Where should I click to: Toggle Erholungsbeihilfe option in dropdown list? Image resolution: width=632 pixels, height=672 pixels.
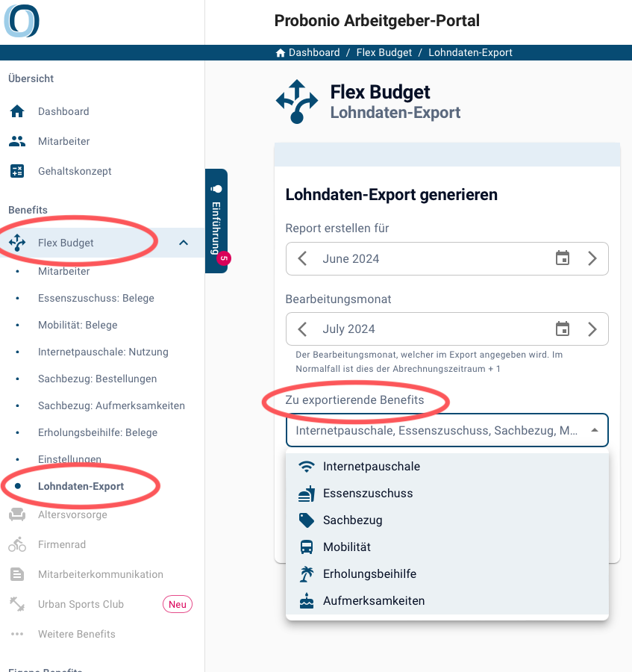tap(447, 574)
